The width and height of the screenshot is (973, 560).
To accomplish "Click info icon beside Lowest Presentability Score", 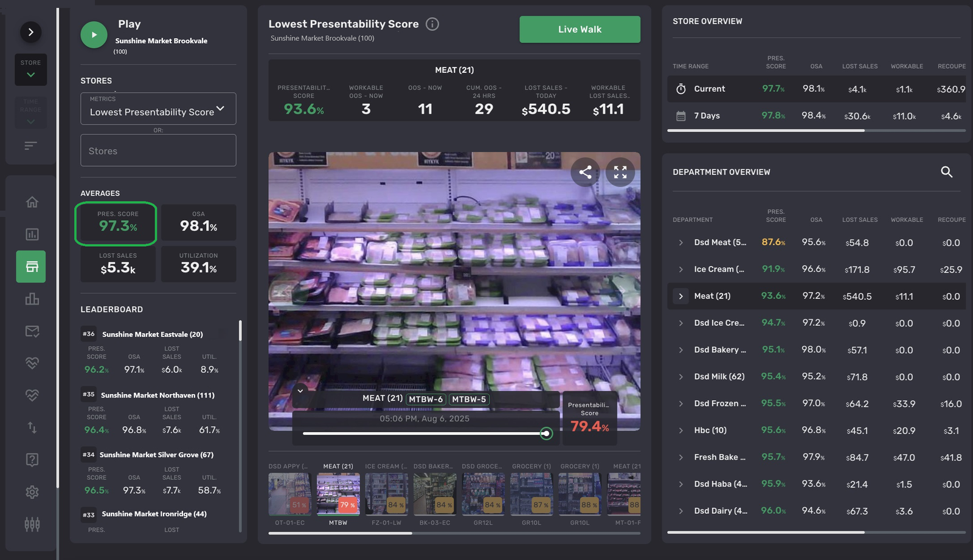I will click(432, 24).
